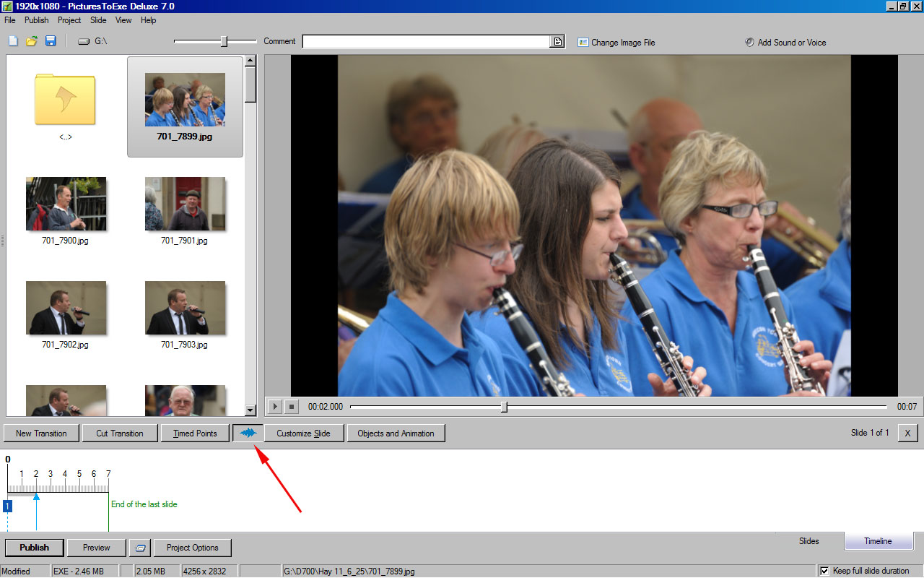This screenshot has width=924, height=578.
Task: Switch to the Slides tab
Action: coord(808,541)
